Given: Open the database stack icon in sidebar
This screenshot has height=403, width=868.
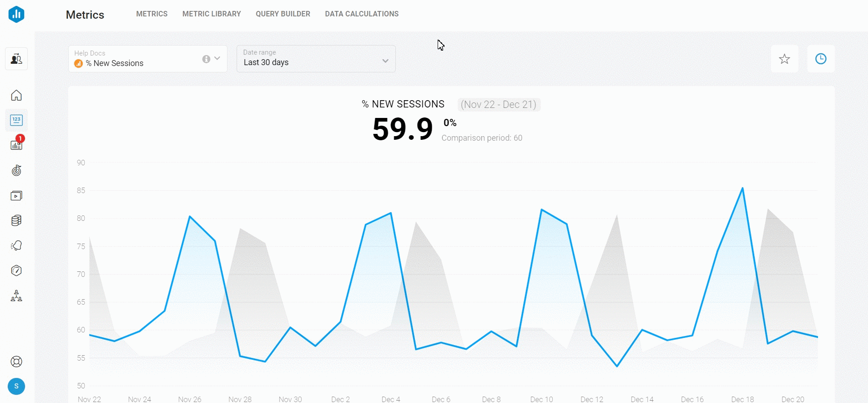Looking at the screenshot, I should click(16, 220).
